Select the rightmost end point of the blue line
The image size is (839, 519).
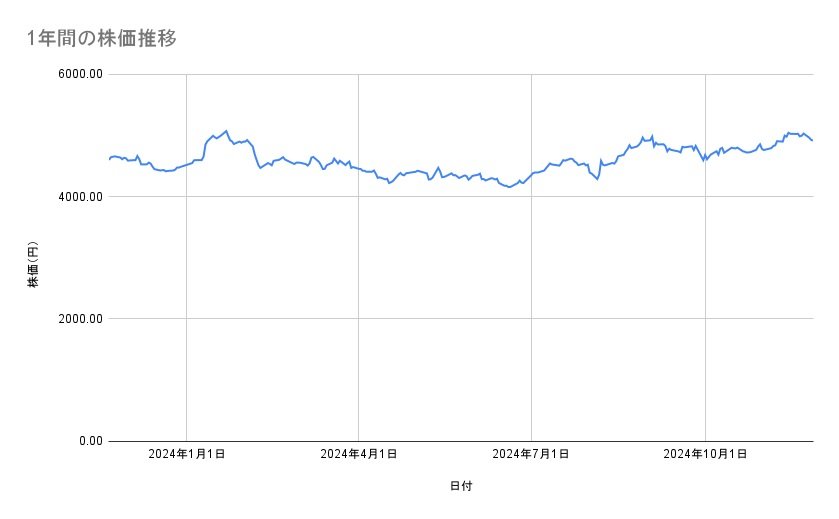point(812,140)
